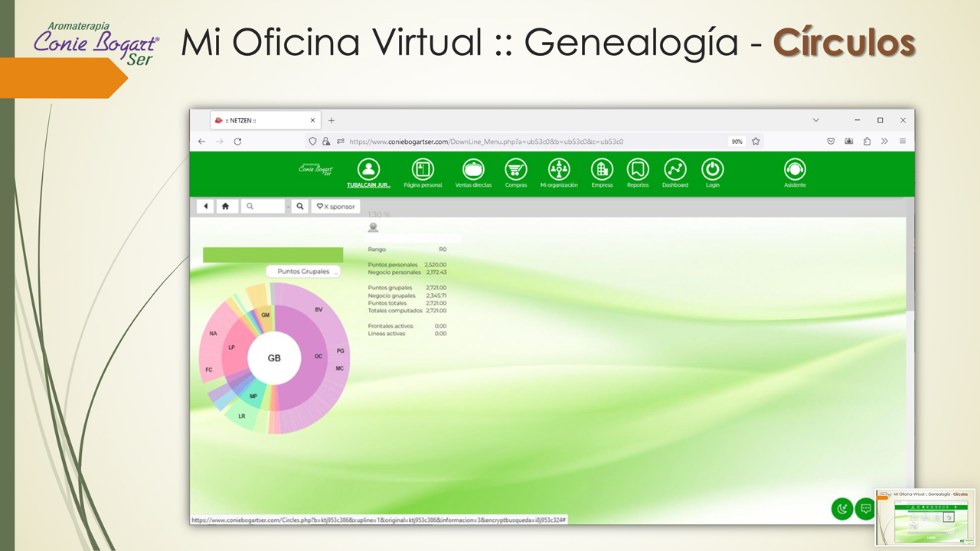This screenshot has height=551, width=980.
Task: Click the Negocio grupales value 2,345.71
Action: point(436,295)
